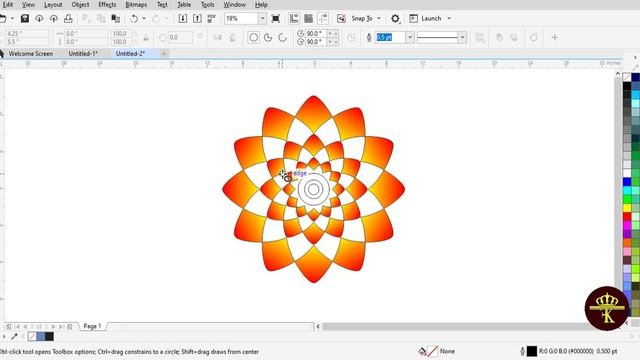Open the outline width dropdown arrow
This screenshot has width=640, height=360.
410,38
